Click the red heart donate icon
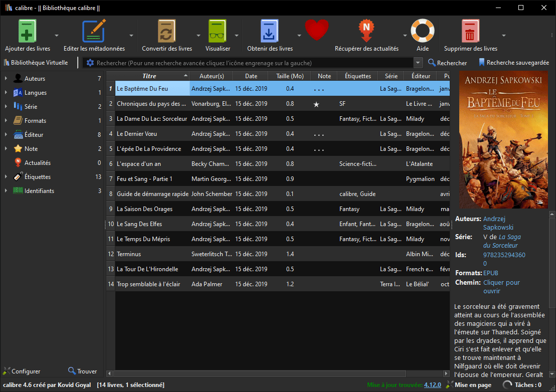This screenshot has height=392, width=556. coord(316,30)
